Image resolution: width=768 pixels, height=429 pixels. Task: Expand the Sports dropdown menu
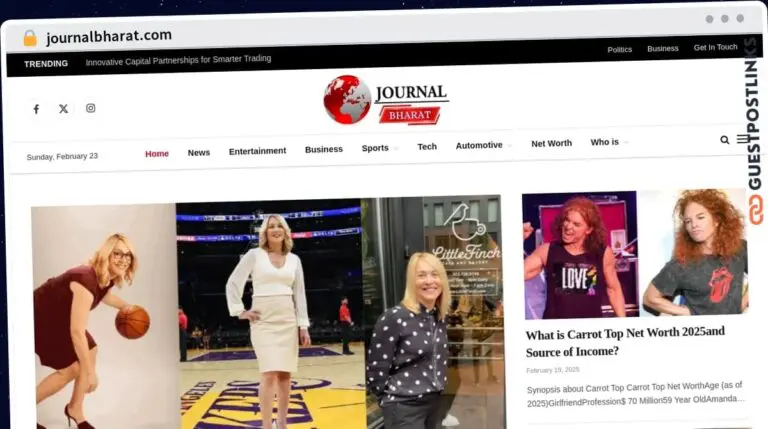pyautogui.click(x=379, y=148)
